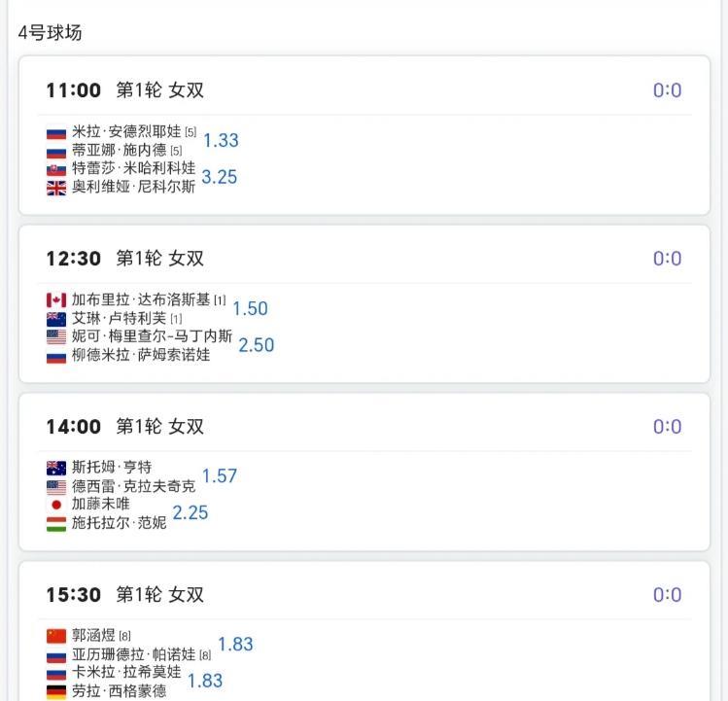Click the UK flag beside 奥利维娅·尼科尔斯
The height and width of the screenshot is (701, 728).
(55, 187)
